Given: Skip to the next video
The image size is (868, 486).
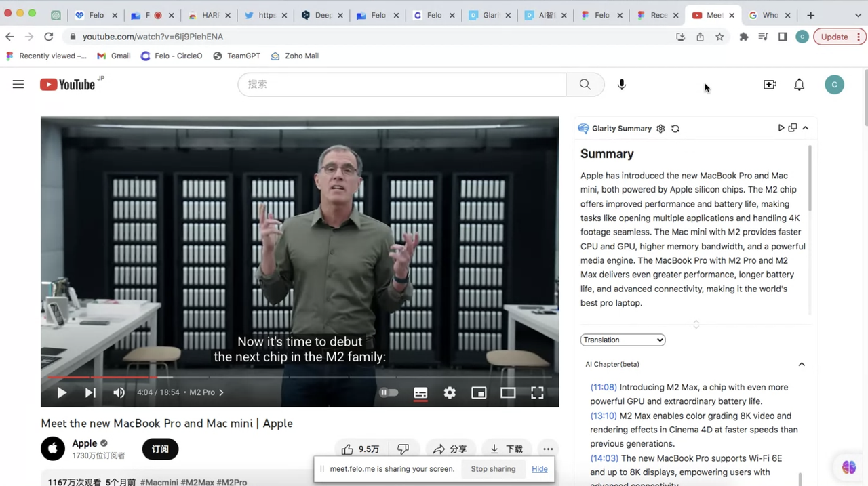Looking at the screenshot, I should click(x=90, y=392).
